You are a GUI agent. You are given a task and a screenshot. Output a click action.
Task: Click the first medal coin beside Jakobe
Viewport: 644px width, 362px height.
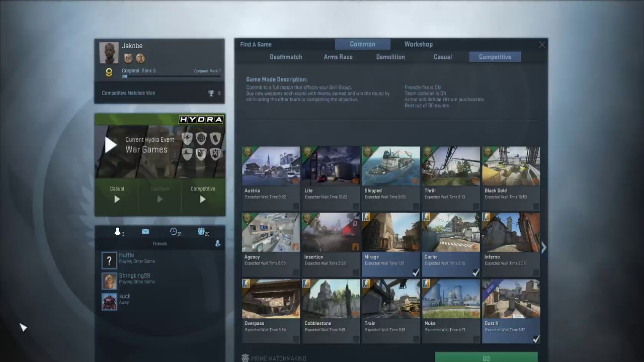click(x=128, y=58)
